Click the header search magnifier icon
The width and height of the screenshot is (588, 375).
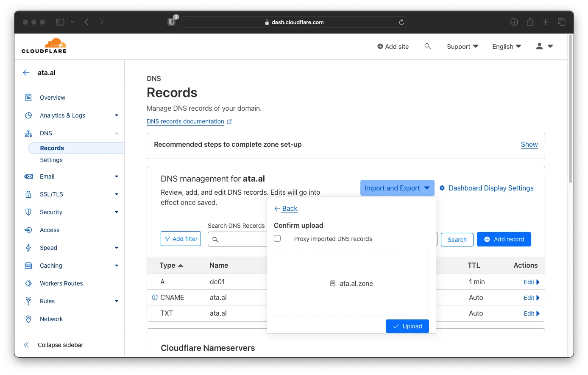pos(428,46)
